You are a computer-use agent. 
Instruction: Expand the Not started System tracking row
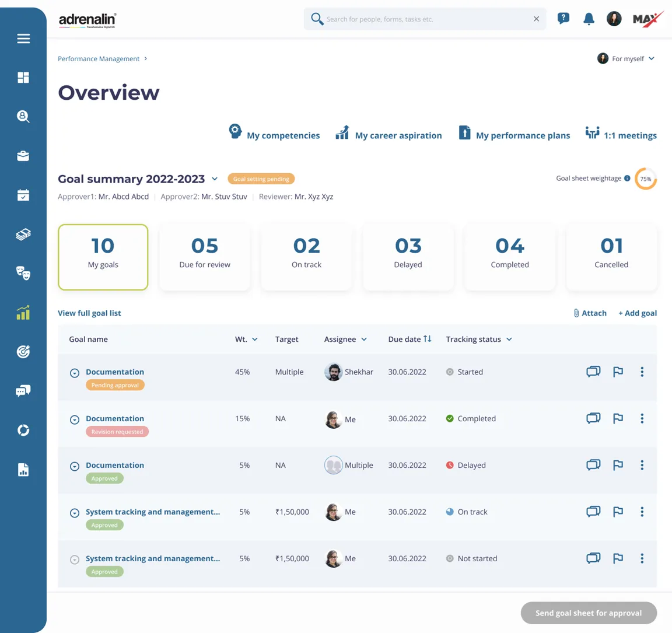click(x=75, y=559)
